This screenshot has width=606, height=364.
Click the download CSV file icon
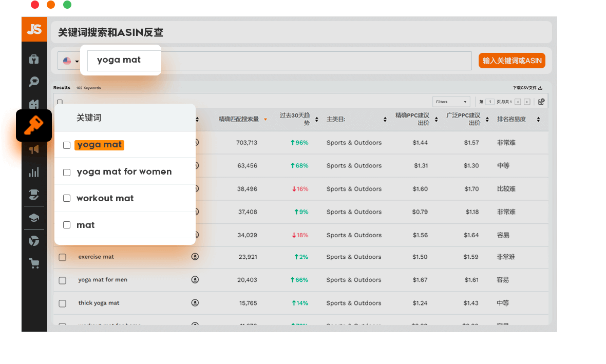540,88
